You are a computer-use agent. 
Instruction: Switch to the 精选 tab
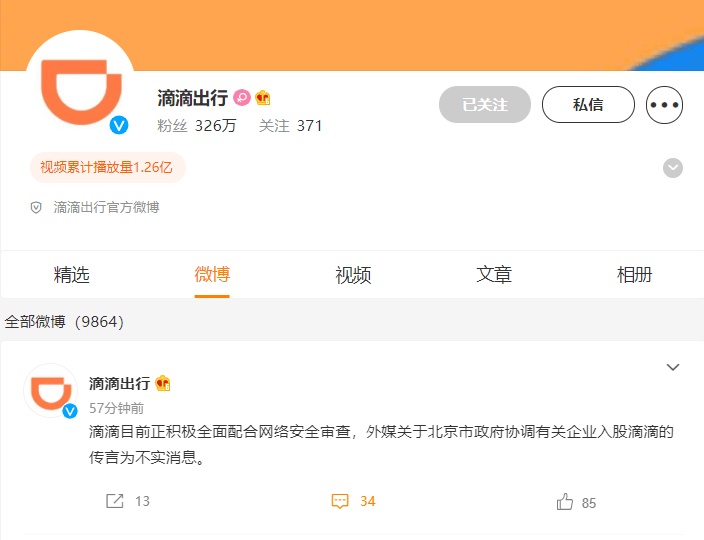pos(71,275)
